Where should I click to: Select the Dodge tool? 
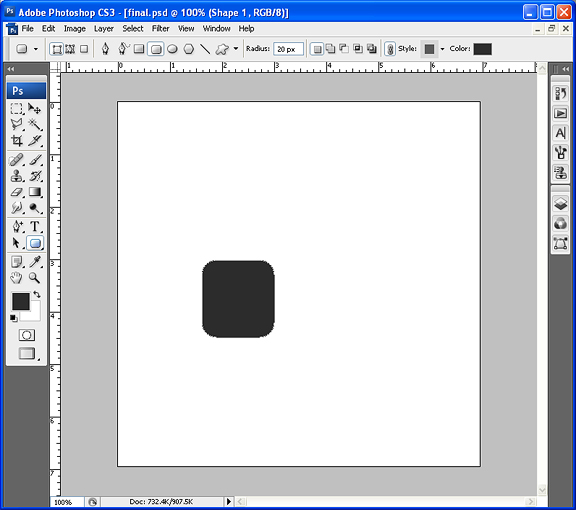coord(35,208)
